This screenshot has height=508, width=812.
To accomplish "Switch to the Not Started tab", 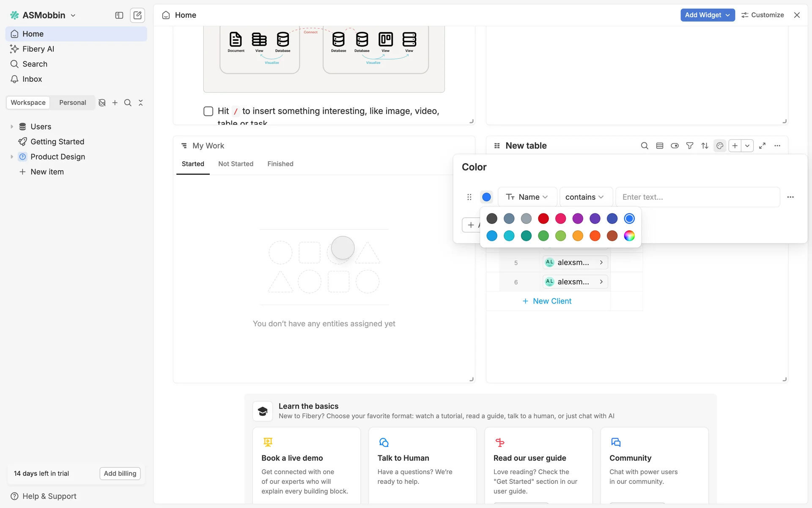I will pos(236,164).
